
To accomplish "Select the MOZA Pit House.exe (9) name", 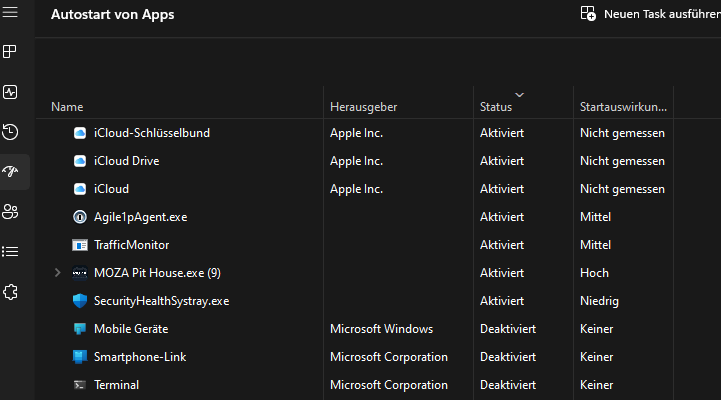I will pos(157,273).
